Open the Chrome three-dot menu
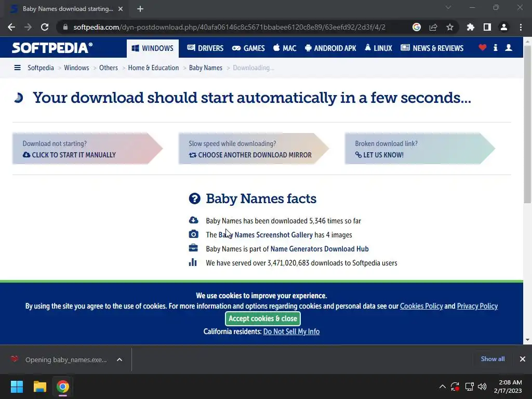 521,27
